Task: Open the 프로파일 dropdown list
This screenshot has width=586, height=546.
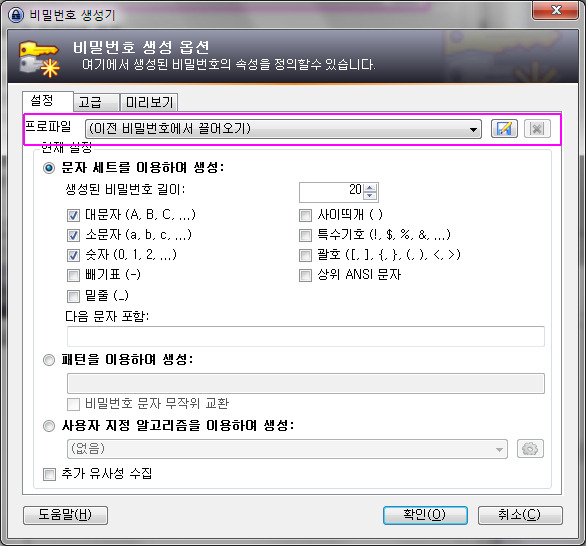Action: [x=283, y=129]
